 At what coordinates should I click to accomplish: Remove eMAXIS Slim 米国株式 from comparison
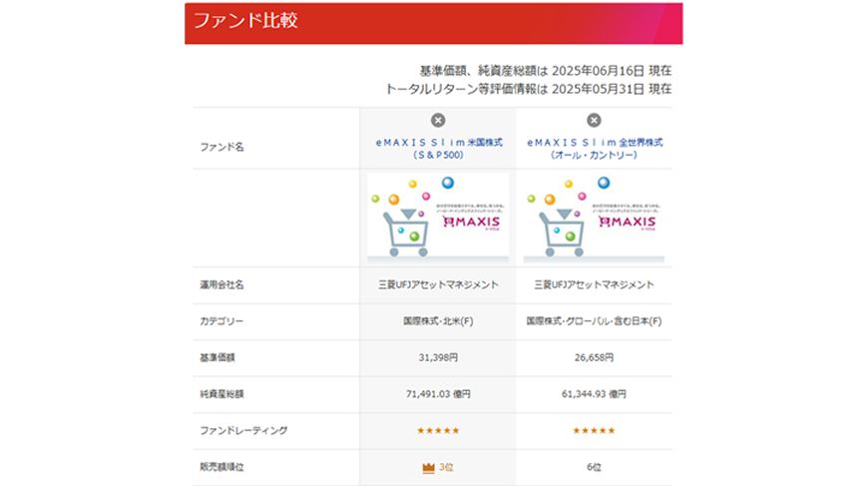(438, 120)
